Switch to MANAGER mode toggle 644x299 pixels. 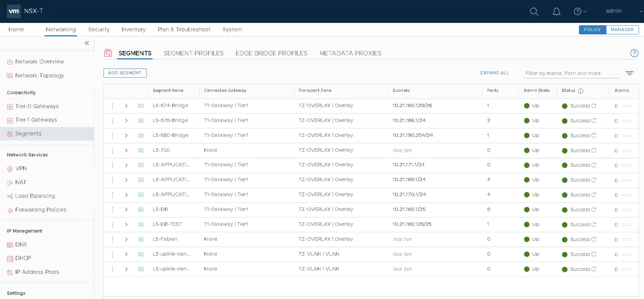click(x=622, y=29)
